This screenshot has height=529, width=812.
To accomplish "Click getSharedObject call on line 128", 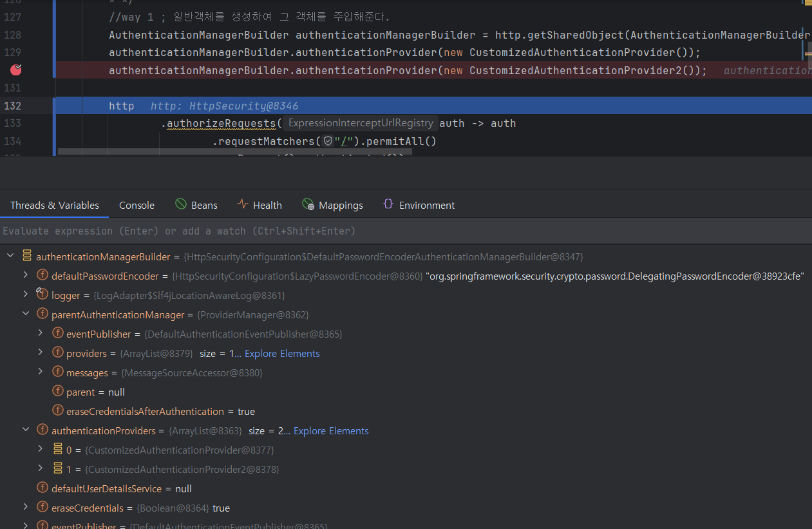I will pyautogui.click(x=573, y=35).
